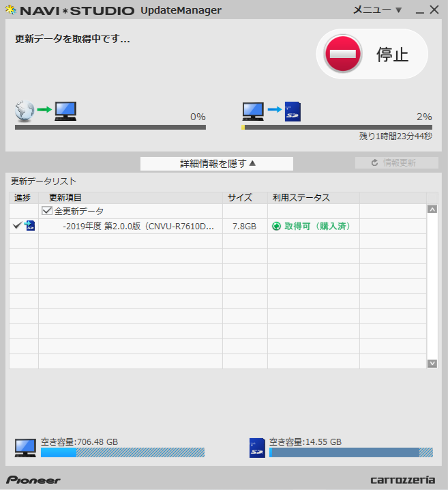448x490 pixels.
Task: Click the green status icon beside 取得可
Action: pyautogui.click(x=277, y=226)
